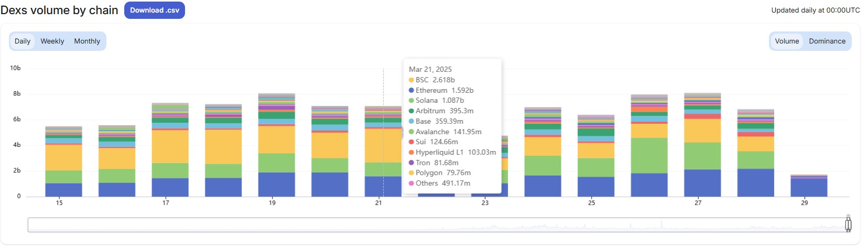The height and width of the screenshot is (247, 868).
Task: Click the x-axis label 25
Action: point(591,203)
